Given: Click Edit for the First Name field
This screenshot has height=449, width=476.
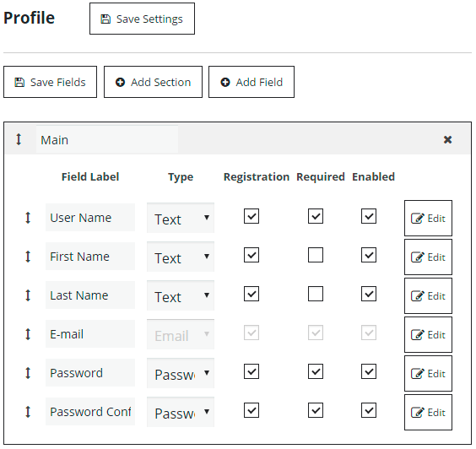Looking at the screenshot, I should 428,257.
